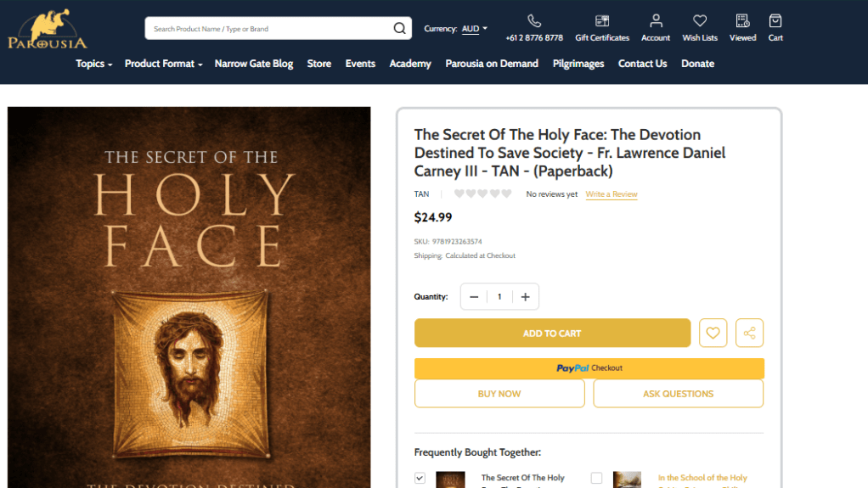
Task: Click the ADD TO CART button
Action: pos(552,334)
